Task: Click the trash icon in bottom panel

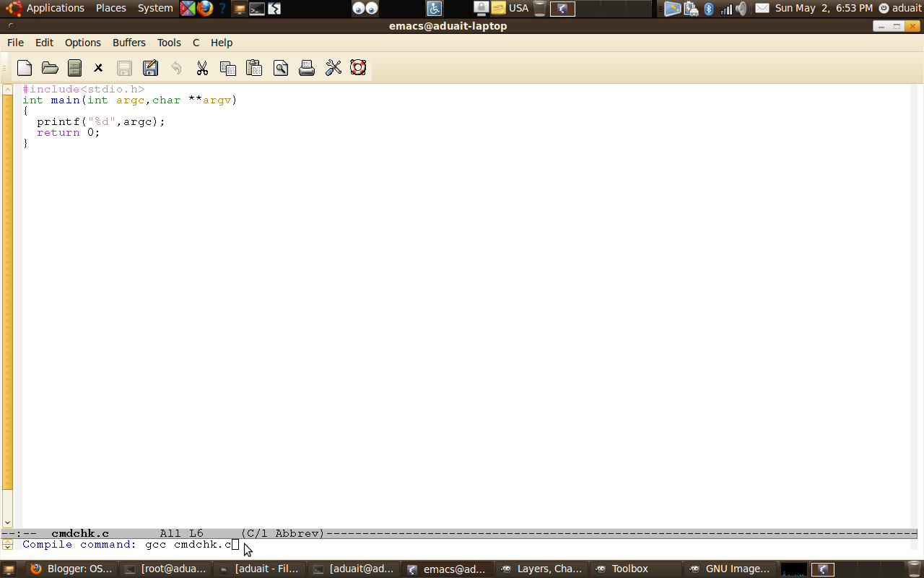Action: (915, 569)
